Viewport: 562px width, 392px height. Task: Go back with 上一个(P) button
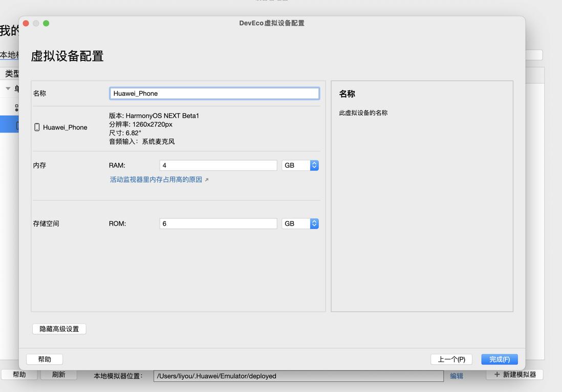pyautogui.click(x=451, y=359)
